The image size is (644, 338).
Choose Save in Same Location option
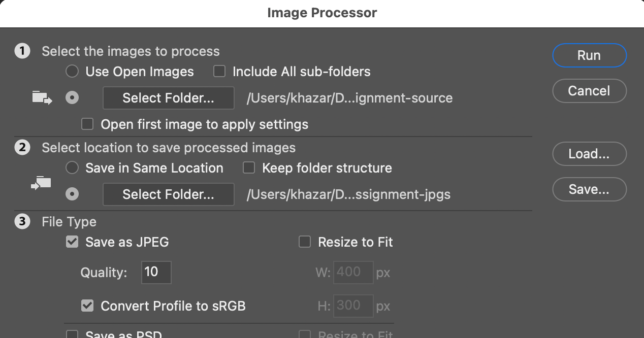(x=72, y=168)
